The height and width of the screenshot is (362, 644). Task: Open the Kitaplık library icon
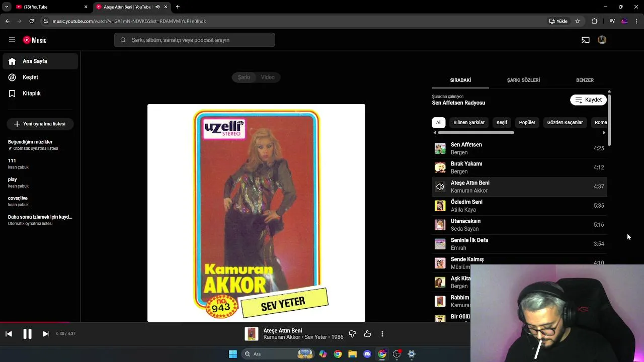(x=12, y=94)
